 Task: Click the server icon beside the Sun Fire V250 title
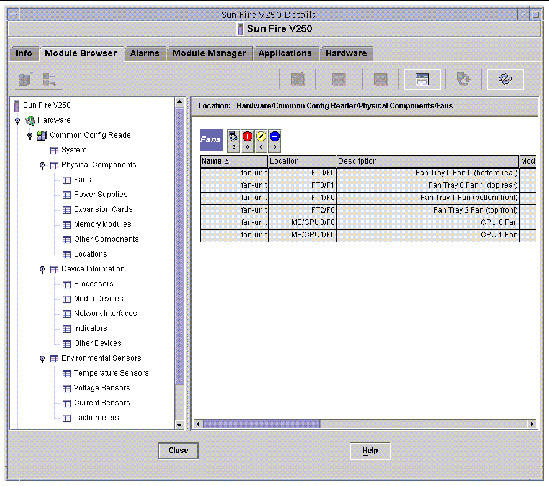tap(240, 29)
